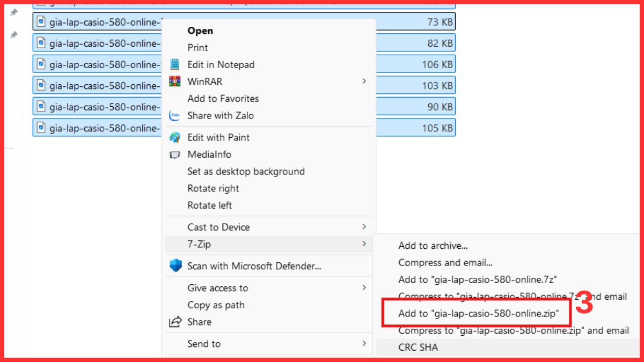The width and height of the screenshot is (644, 362).
Task: Click the Edit in Notepad notepad icon
Action: (173, 64)
